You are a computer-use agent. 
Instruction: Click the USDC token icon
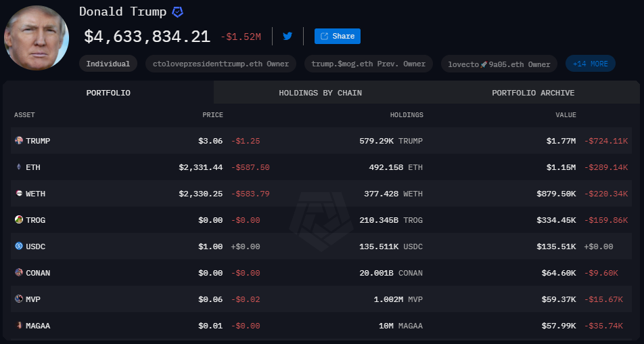(x=19, y=246)
